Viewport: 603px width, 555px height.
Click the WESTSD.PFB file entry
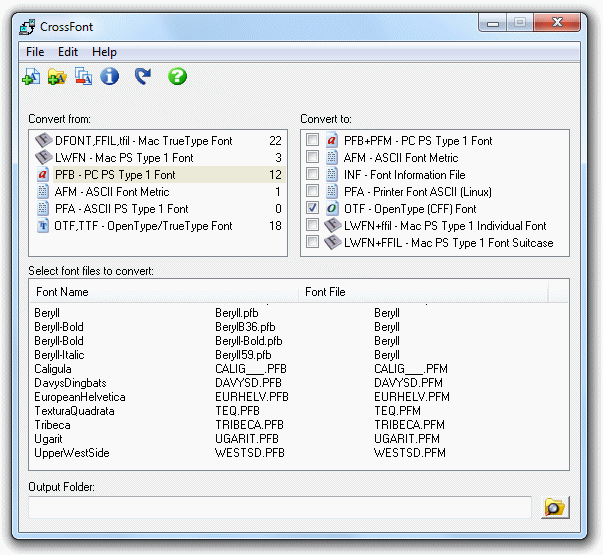coord(250,453)
